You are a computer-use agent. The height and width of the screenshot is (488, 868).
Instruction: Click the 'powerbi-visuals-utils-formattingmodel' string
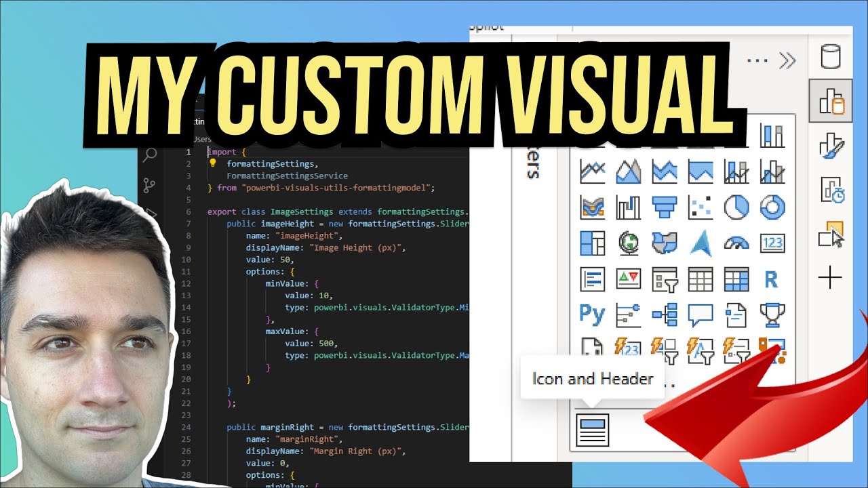point(336,188)
